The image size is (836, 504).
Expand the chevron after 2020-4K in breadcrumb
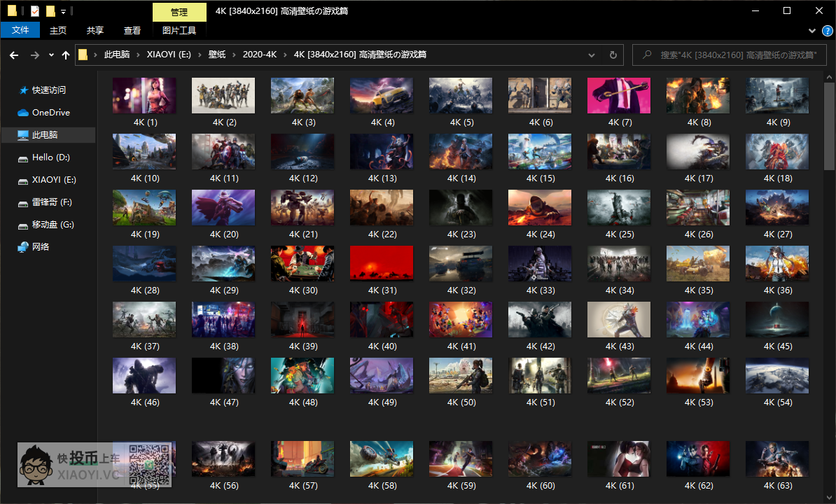tap(285, 55)
